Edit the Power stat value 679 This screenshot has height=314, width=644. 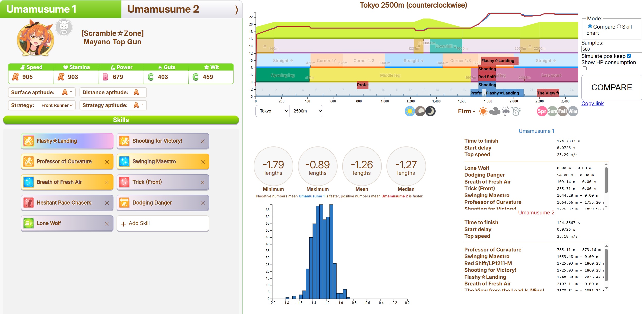118,77
